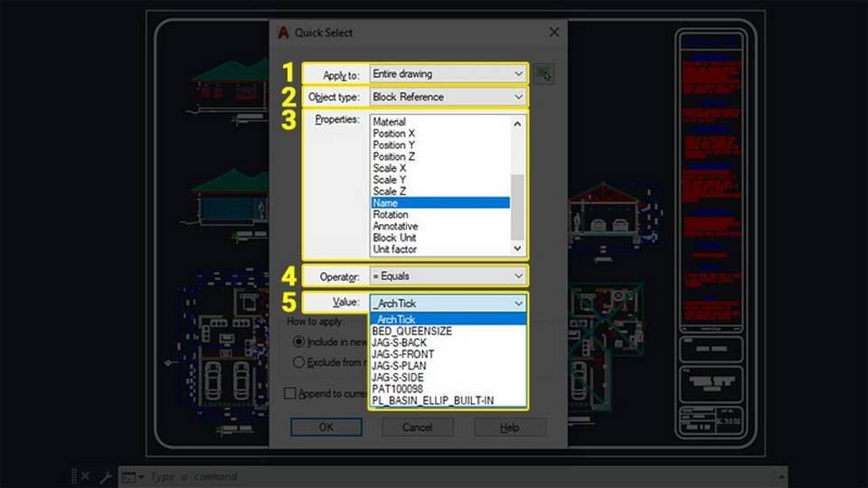Screen dimensions: 868x488
Task: Select Position Y property
Action: (440, 145)
